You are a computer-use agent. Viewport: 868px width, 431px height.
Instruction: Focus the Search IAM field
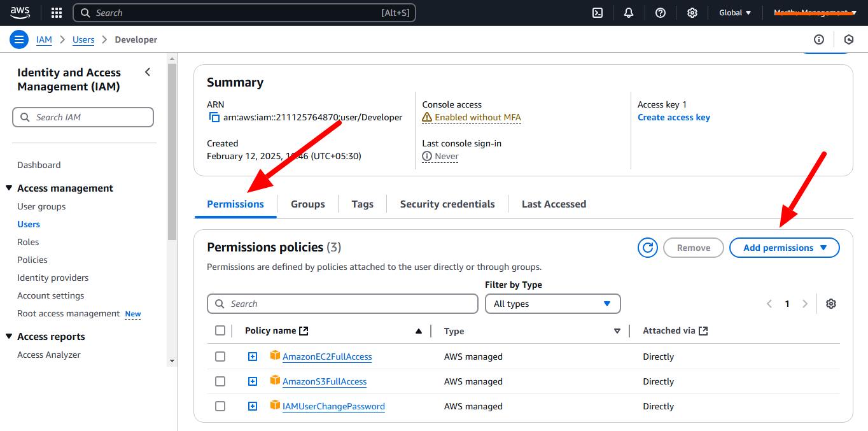pos(83,117)
